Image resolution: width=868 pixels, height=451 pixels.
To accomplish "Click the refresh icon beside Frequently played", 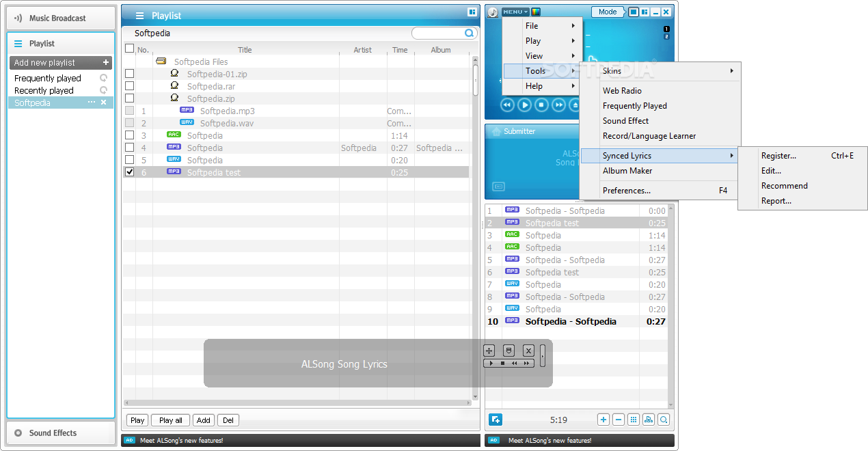I will (x=104, y=78).
